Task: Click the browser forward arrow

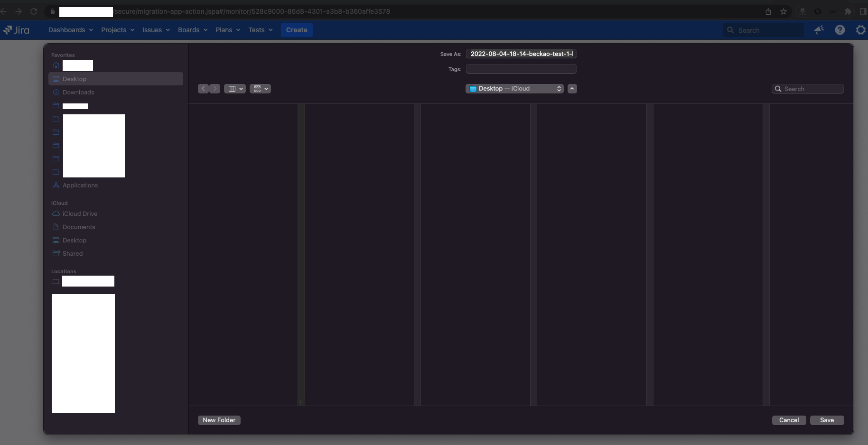Action: click(19, 11)
